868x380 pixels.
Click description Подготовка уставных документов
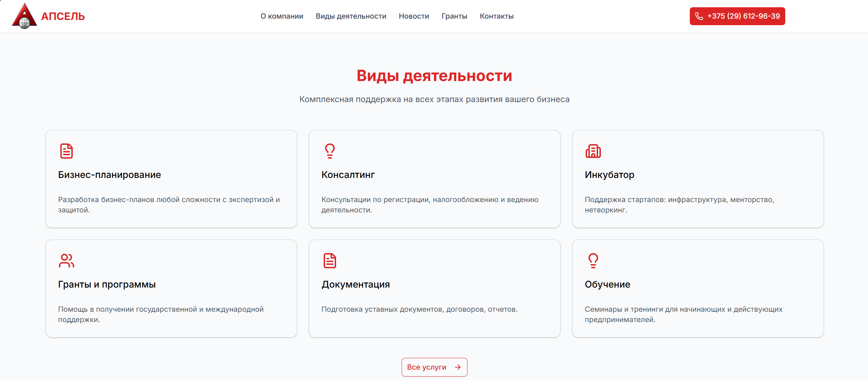[420, 309]
